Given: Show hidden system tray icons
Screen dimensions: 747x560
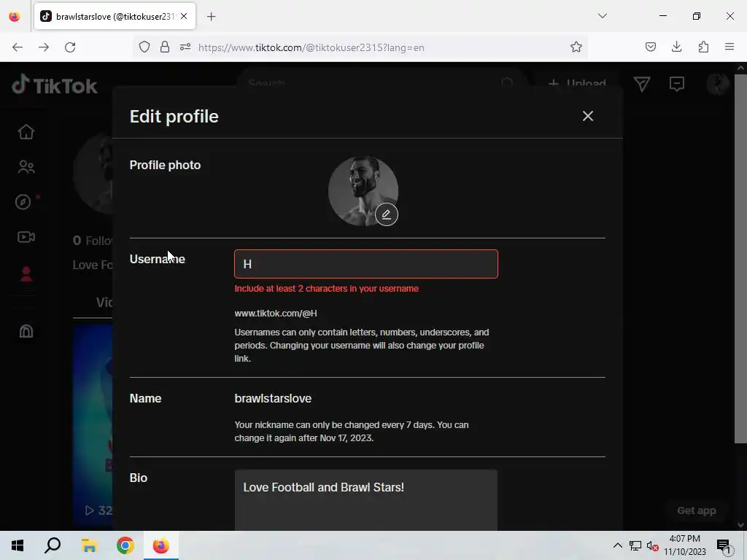Looking at the screenshot, I should point(617,545).
